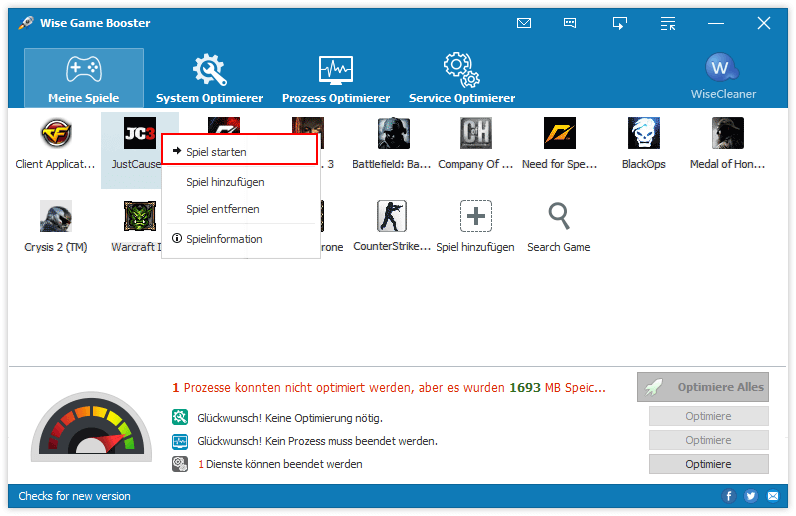The image size is (796, 516).
Task: Click 'Kein Prozess muss beendet werden' text
Action: (x=351, y=441)
